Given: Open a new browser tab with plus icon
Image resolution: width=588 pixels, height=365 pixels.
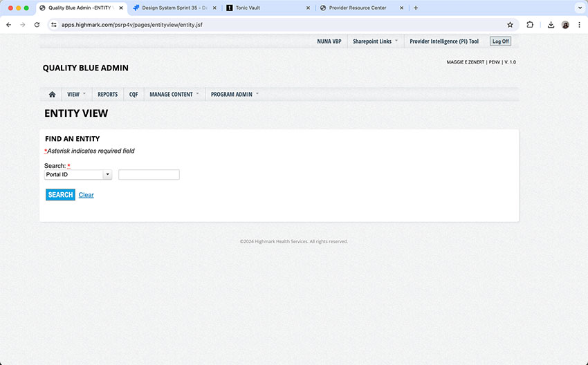Looking at the screenshot, I should pyautogui.click(x=416, y=8).
